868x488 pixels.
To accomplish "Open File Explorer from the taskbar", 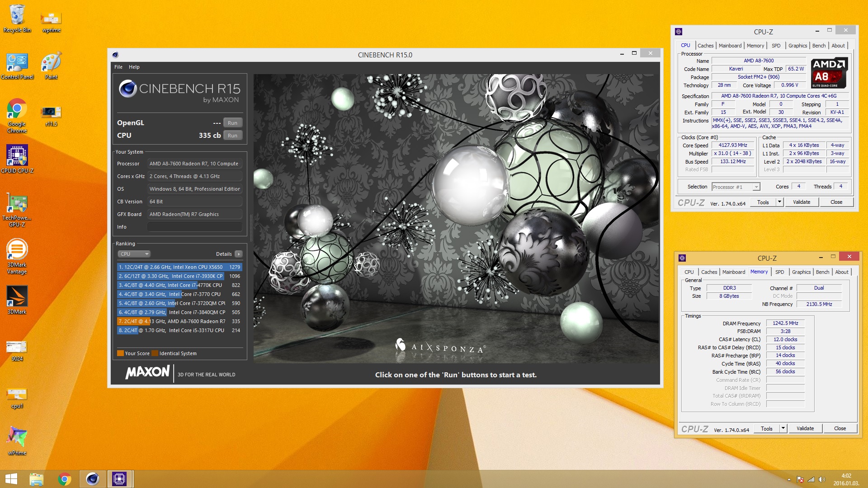I will pos(37,479).
